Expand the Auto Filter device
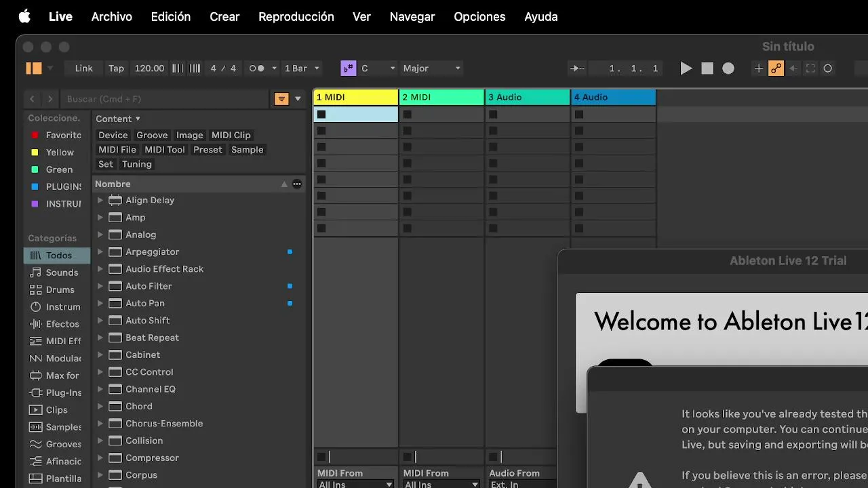868x488 pixels. tap(100, 286)
